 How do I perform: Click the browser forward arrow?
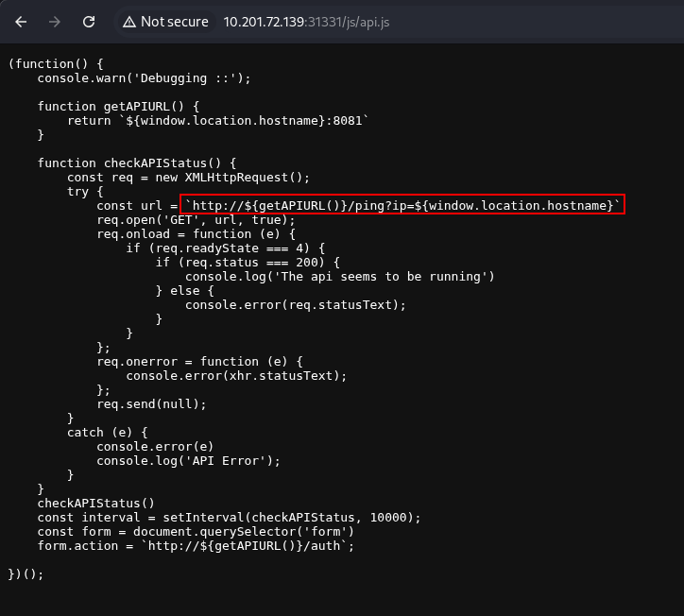click(55, 21)
